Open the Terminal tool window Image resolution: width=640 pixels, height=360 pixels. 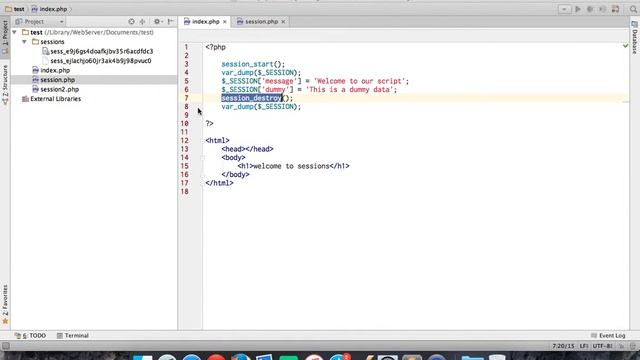73,336
